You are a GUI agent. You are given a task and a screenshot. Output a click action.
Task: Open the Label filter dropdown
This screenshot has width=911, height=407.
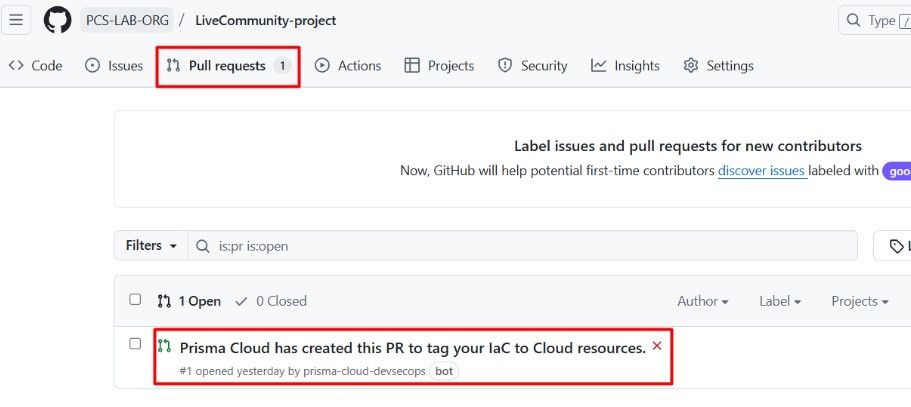780,301
